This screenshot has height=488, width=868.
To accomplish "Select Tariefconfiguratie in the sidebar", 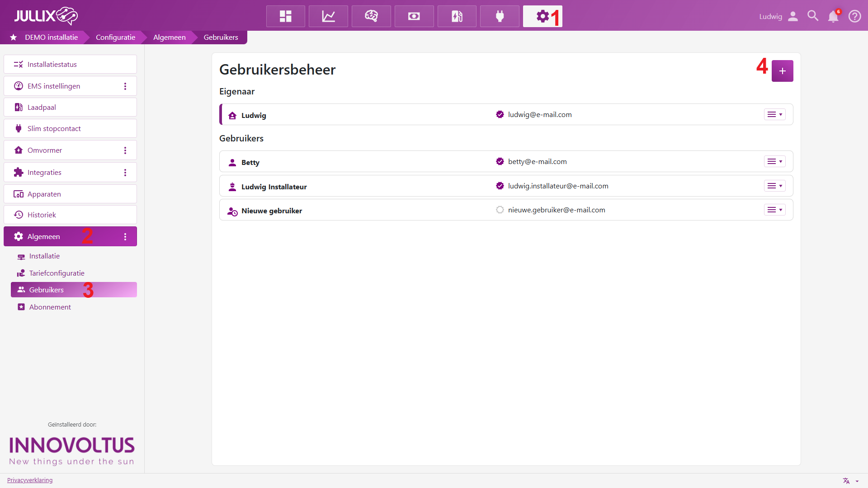I will (x=57, y=273).
